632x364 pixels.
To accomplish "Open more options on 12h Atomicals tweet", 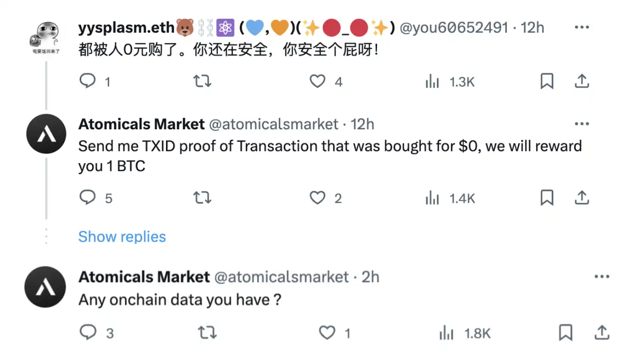I will 582,124.
